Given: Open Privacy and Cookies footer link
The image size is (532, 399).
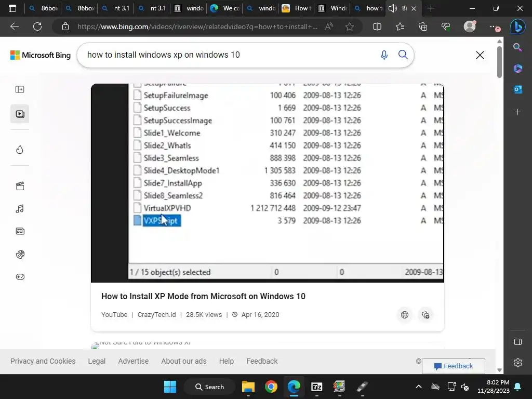Looking at the screenshot, I should [x=43, y=361].
